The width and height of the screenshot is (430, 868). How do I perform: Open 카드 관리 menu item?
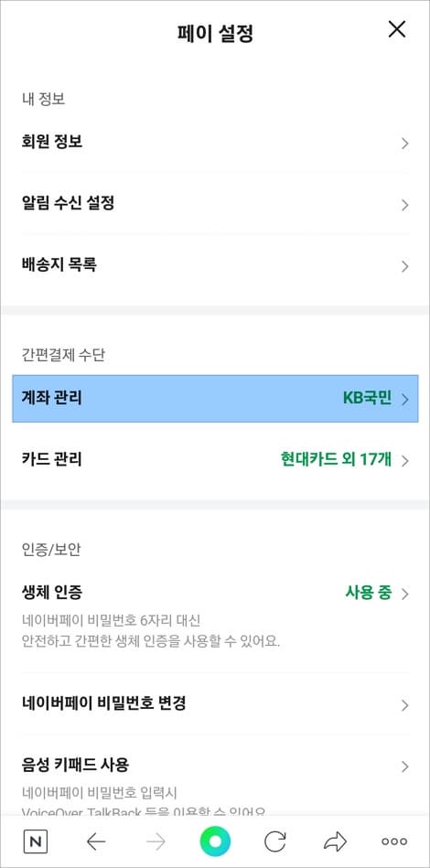coord(215,459)
